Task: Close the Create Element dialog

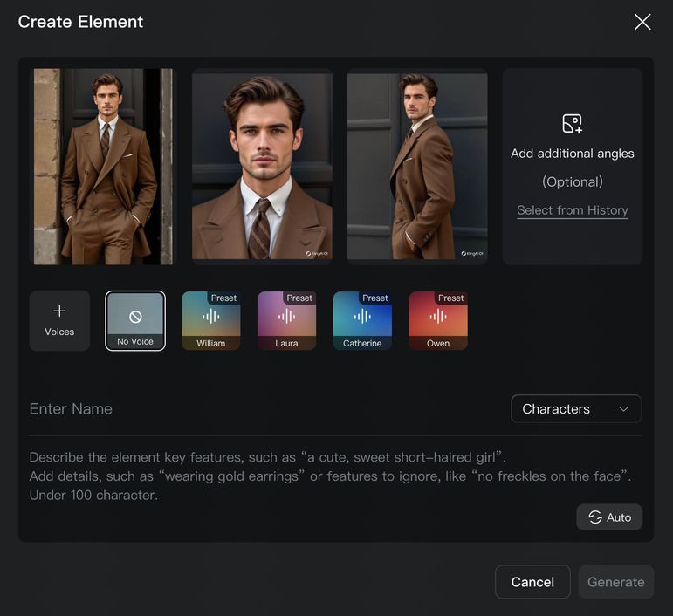Action: 642,22
